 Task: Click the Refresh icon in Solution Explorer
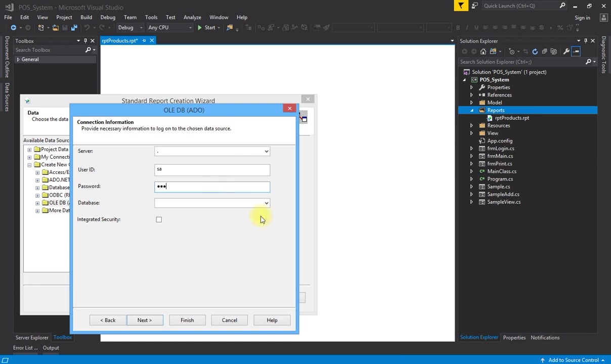(x=535, y=52)
